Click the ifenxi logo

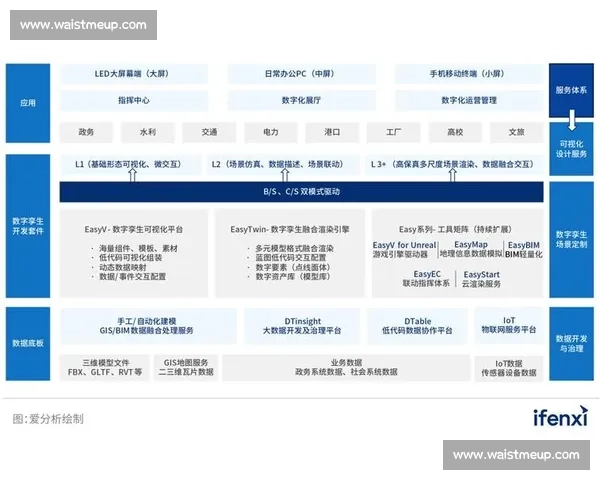[x=560, y=416]
